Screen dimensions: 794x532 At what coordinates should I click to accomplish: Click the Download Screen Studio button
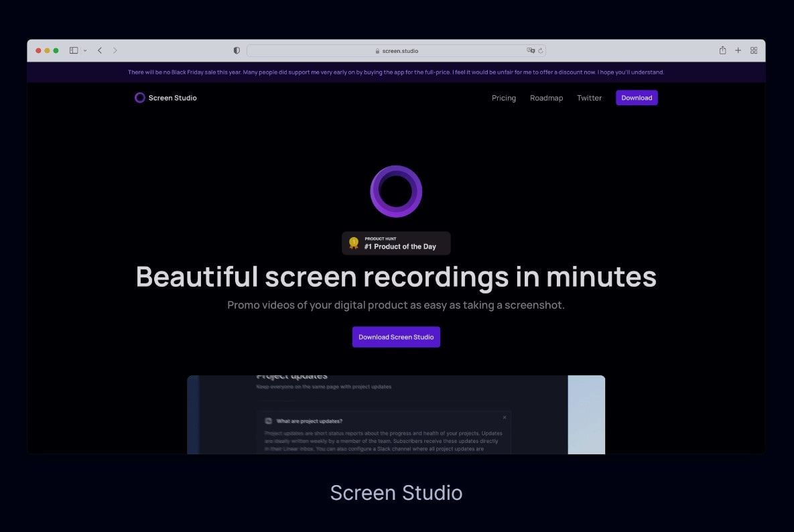(x=396, y=336)
